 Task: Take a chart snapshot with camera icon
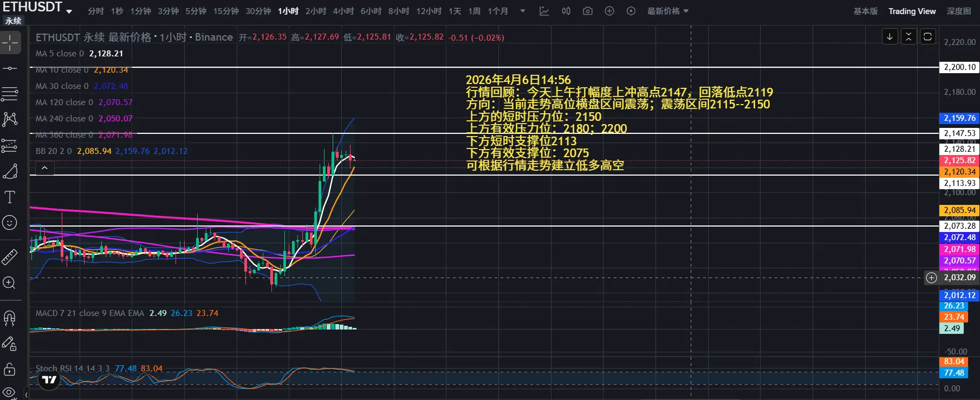point(588,11)
